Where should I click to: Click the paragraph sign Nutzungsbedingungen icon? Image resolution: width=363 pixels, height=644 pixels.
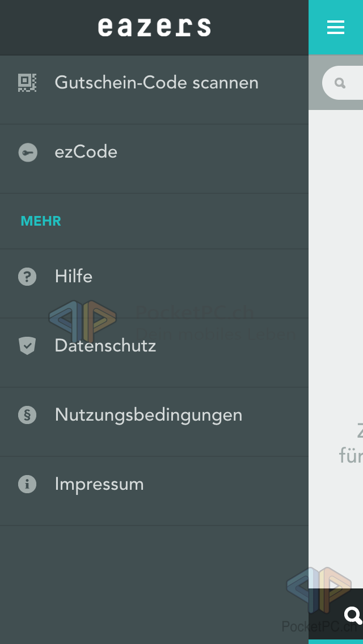pos(27,415)
